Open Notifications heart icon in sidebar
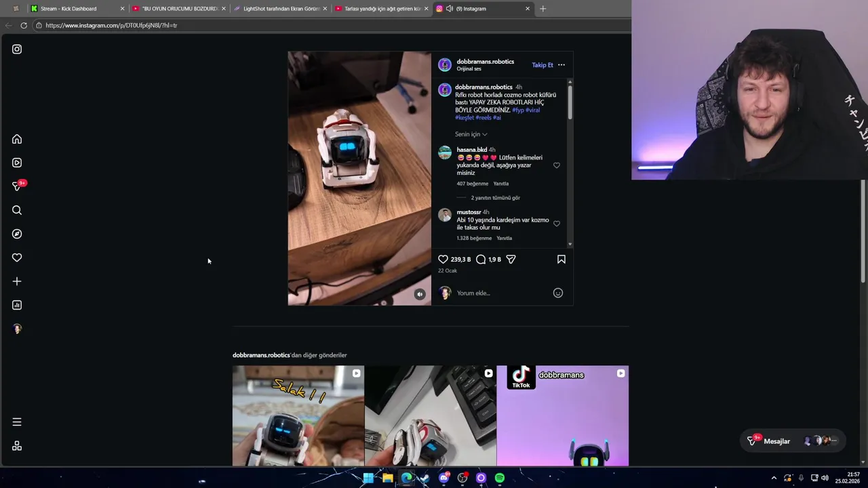Viewport: 868px width, 488px height. pyautogui.click(x=17, y=258)
